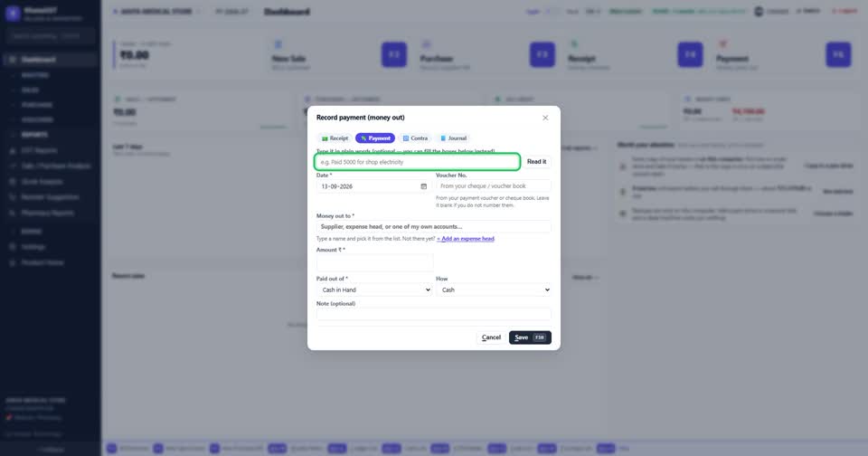Click the plain words description input
The width and height of the screenshot is (868, 456).
(x=418, y=162)
